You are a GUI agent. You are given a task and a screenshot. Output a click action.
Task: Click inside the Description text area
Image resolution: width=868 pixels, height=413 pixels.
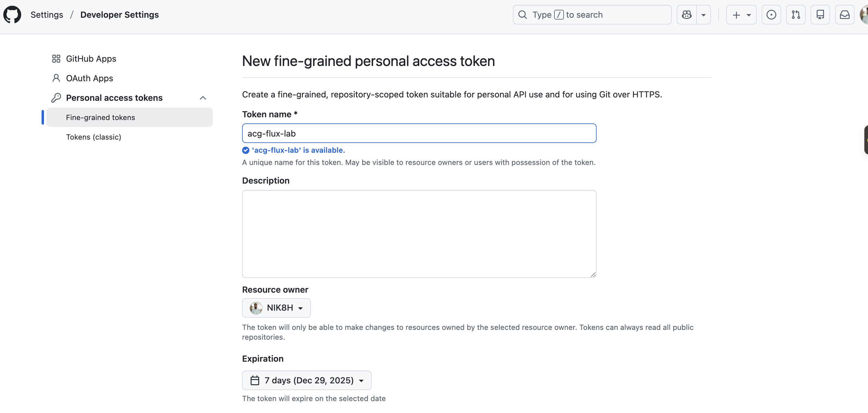(419, 233)
